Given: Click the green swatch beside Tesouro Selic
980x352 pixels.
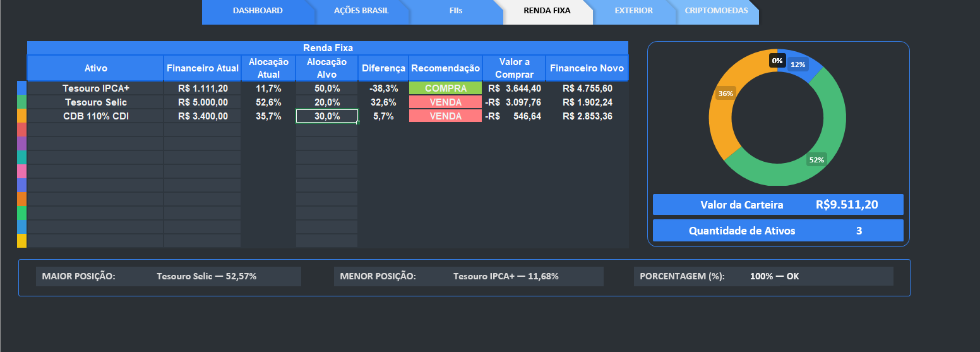Looking at the screenshot, I should pos(21,102).
